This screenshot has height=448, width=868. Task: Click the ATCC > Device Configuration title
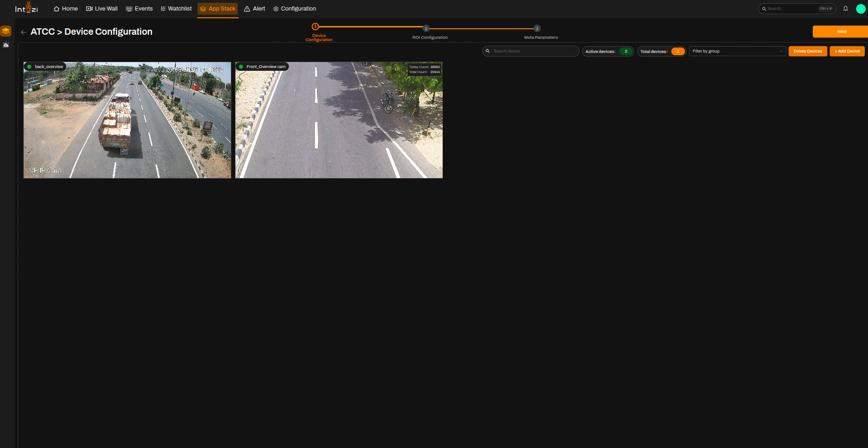coord(91,32)
